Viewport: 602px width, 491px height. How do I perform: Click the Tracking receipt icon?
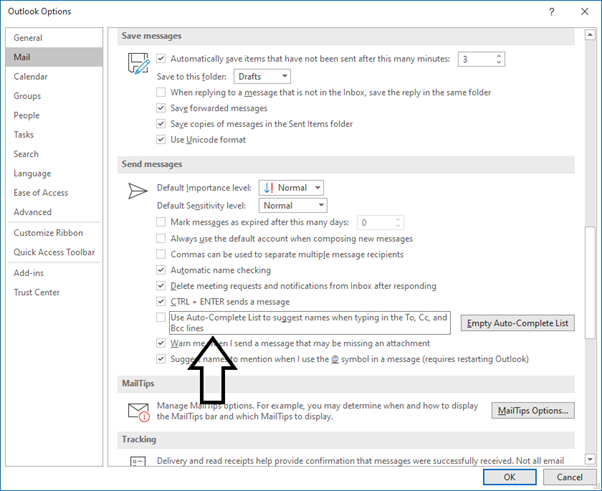coord(138,461)
